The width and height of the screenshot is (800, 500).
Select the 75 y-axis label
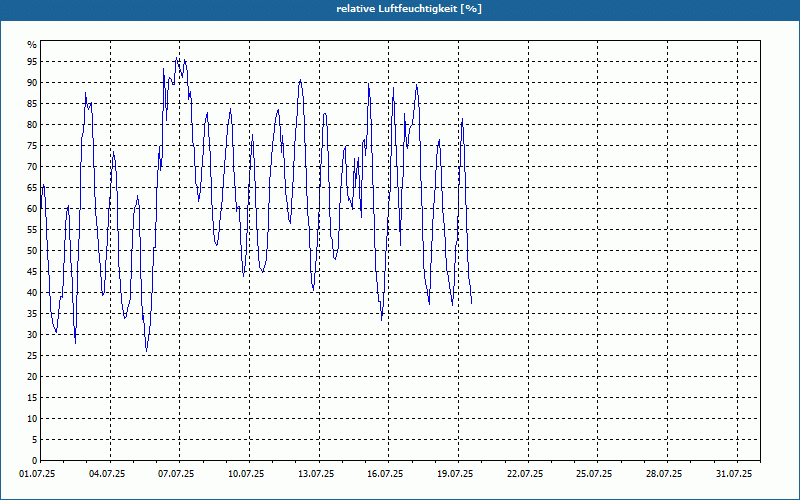pyautogui.click(x=32, y=145)
